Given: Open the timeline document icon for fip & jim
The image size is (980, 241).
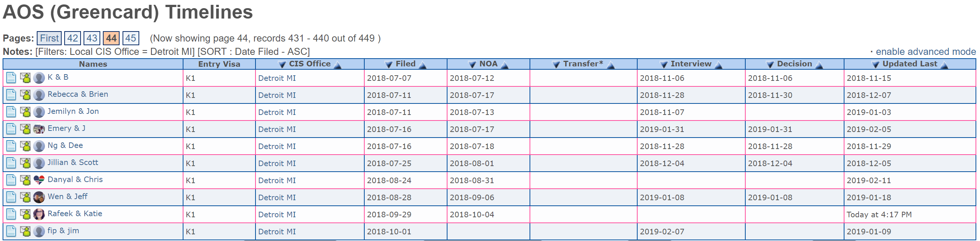Looking at the screenshot, I should point(11,231).
